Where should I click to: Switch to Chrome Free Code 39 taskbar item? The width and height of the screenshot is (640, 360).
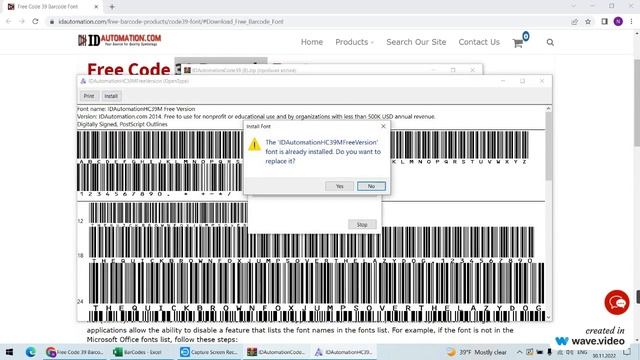click(x=75, y=352)
